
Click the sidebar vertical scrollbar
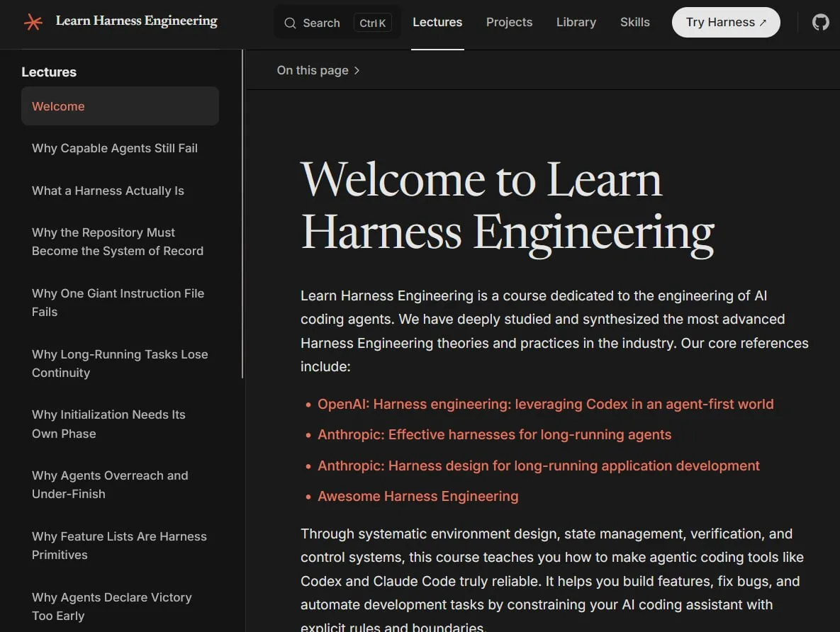click(x=242, y=214)
